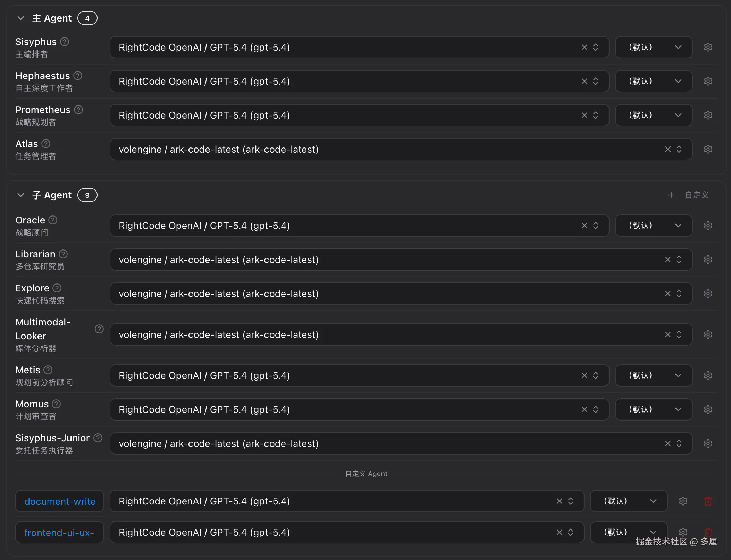Add a custom agent via 自定义
The image size is (731, 560).
[x=688, y=195]
